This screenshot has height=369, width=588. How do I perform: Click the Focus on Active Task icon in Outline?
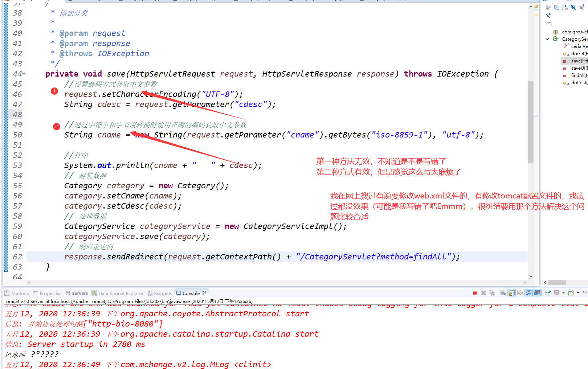[548, 7]
